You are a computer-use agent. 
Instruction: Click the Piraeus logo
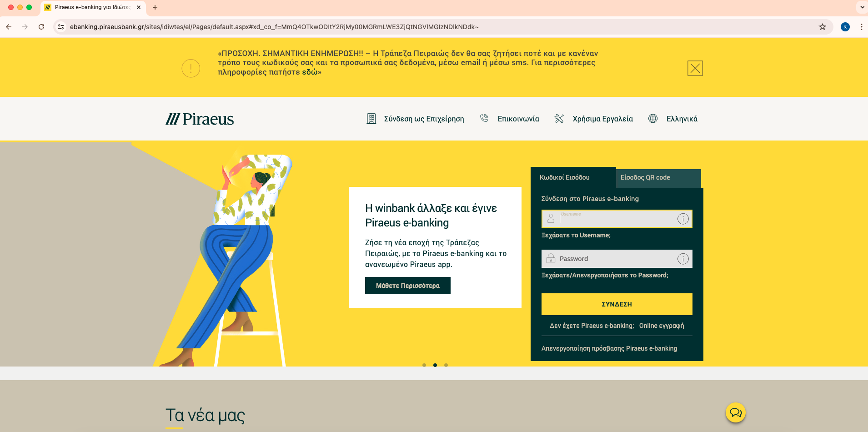(x=200, y=119)
